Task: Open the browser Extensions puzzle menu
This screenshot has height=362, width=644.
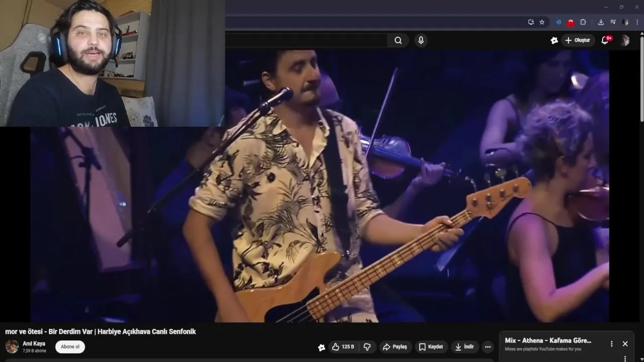Action: click(x=583, y=22)
